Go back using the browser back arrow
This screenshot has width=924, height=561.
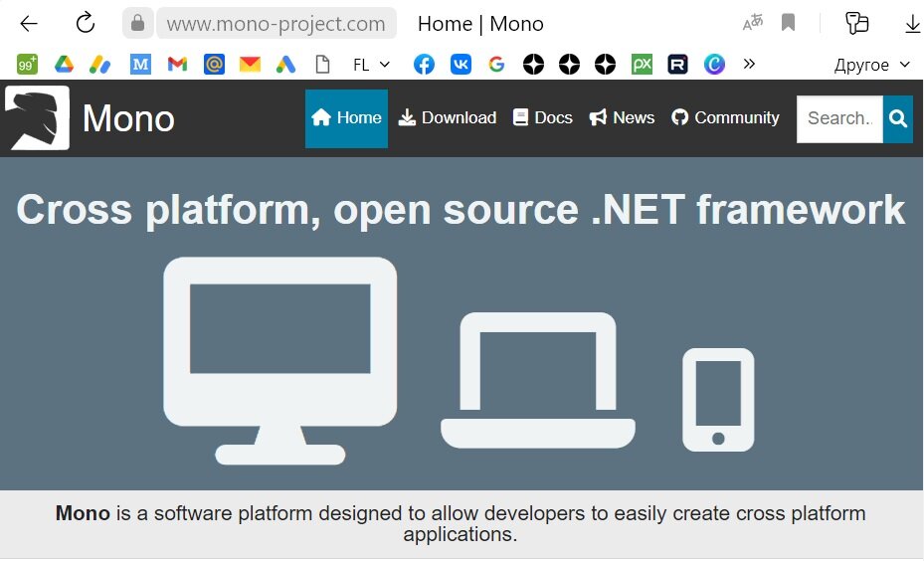[28, 24]
